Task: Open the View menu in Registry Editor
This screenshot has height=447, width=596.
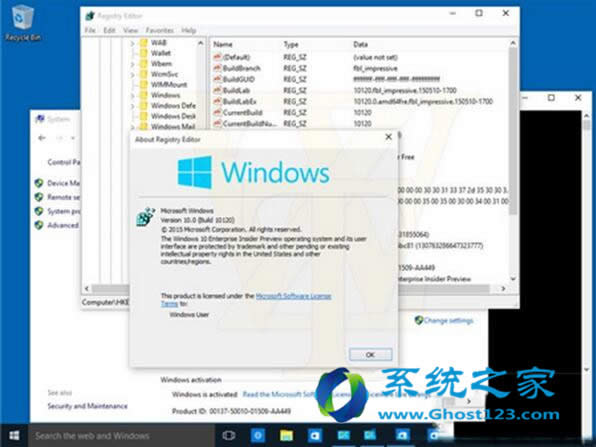Action: [130, 30]
